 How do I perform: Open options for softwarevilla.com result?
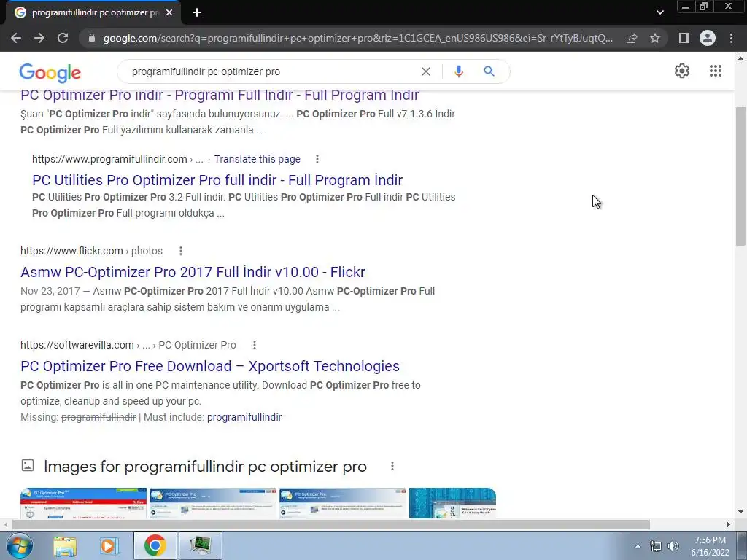tap(255, 345)
